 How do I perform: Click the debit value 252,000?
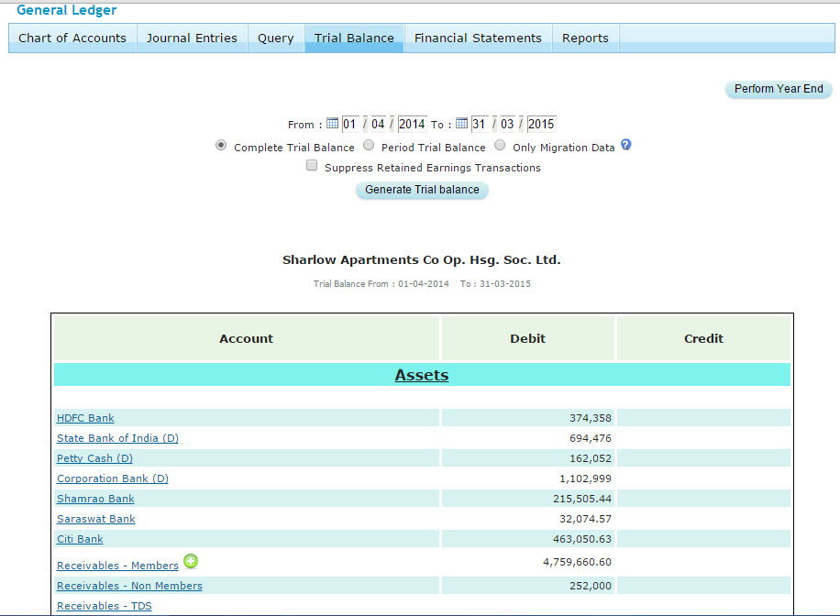591,586
